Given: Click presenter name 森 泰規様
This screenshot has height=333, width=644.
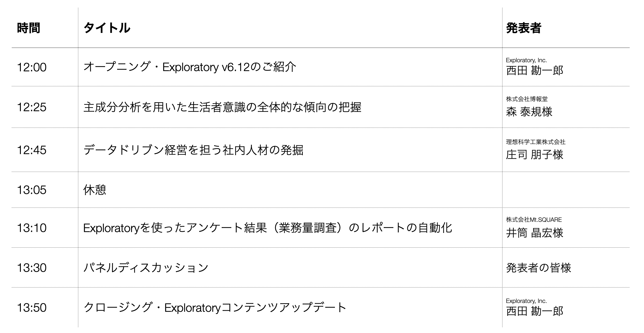Looking at the screenshot, I should point(529,112).
